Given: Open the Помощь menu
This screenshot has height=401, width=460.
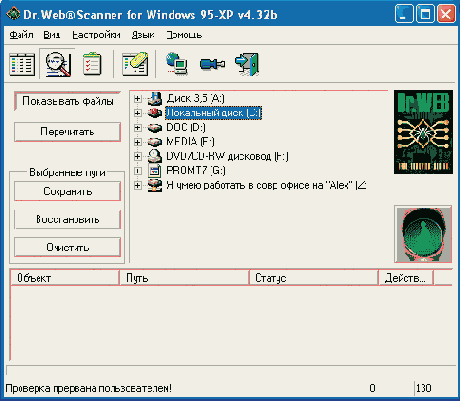Looking at the screenshot, I should [x=184, y=35].
